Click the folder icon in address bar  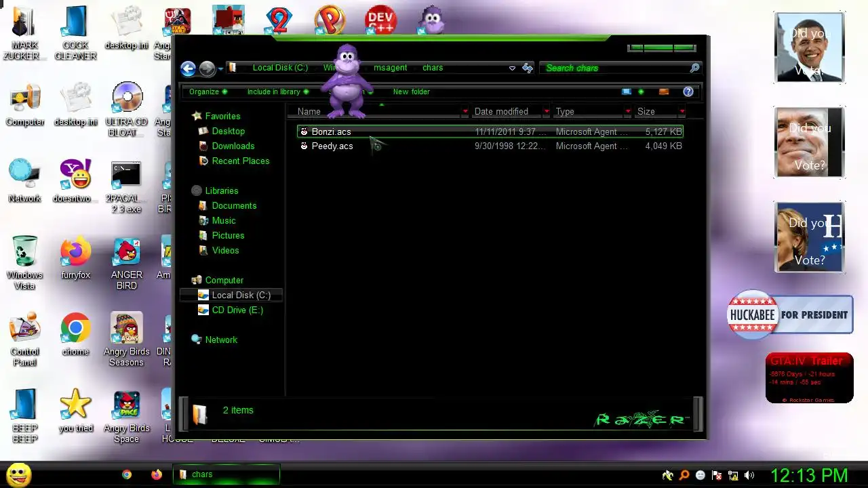(x=233, y=68)
